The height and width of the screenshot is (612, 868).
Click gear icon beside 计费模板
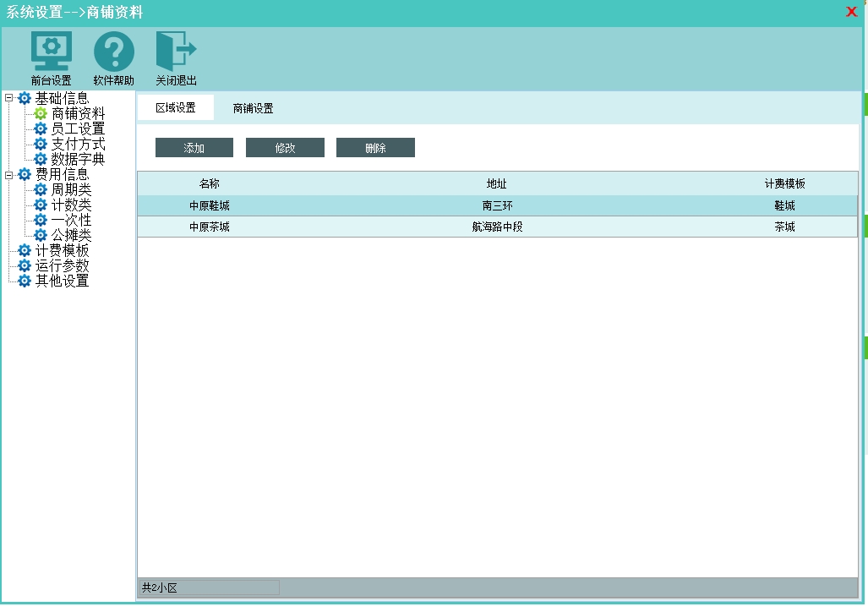coord(25,250)
